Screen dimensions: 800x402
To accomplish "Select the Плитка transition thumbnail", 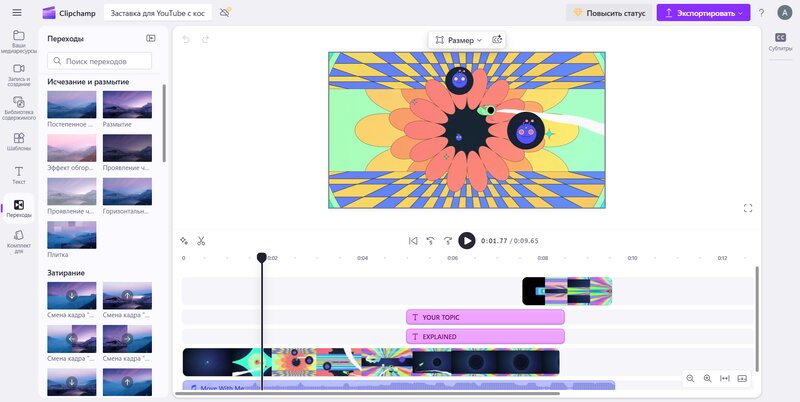I will coord(71,235).
